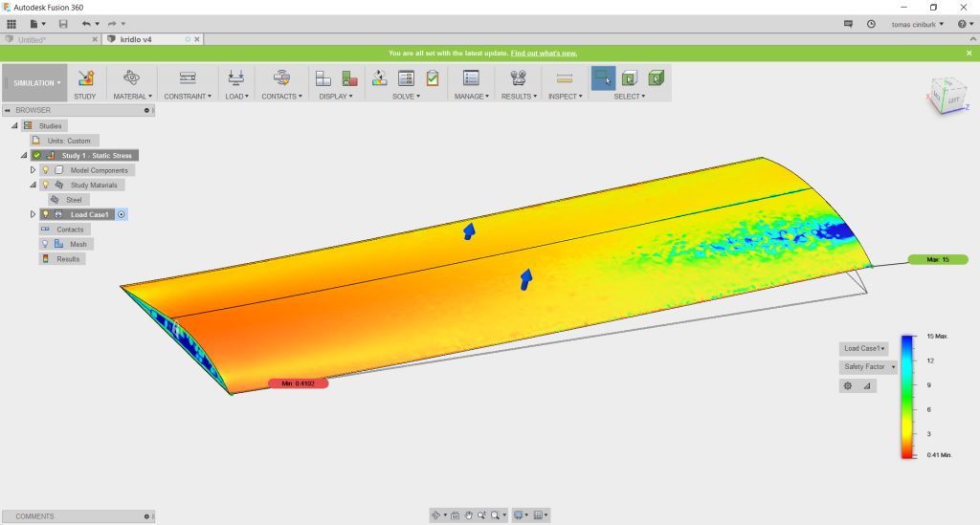
Task: Open the tomas ciniburk account menu
Action: (x=917, y=23)
